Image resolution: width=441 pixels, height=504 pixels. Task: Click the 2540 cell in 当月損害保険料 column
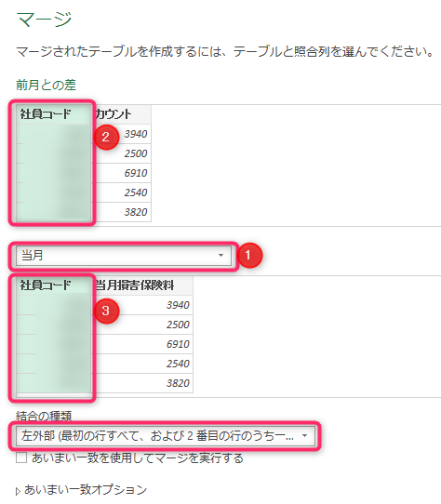[x=178, y=364]
